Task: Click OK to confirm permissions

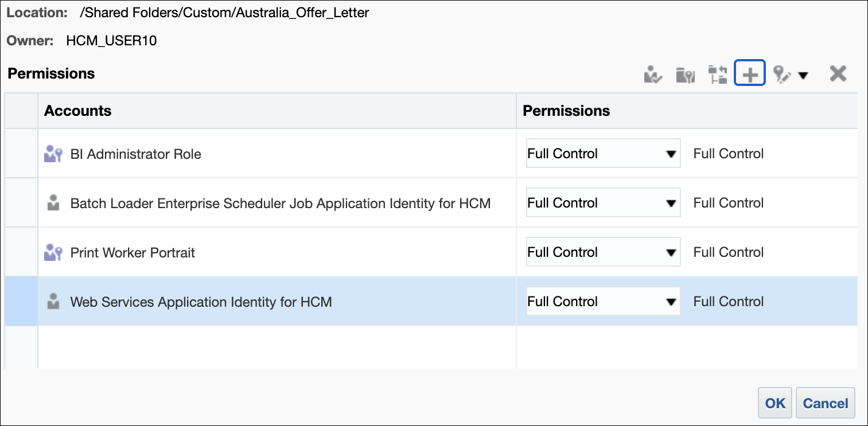Action: coord(775,403)
